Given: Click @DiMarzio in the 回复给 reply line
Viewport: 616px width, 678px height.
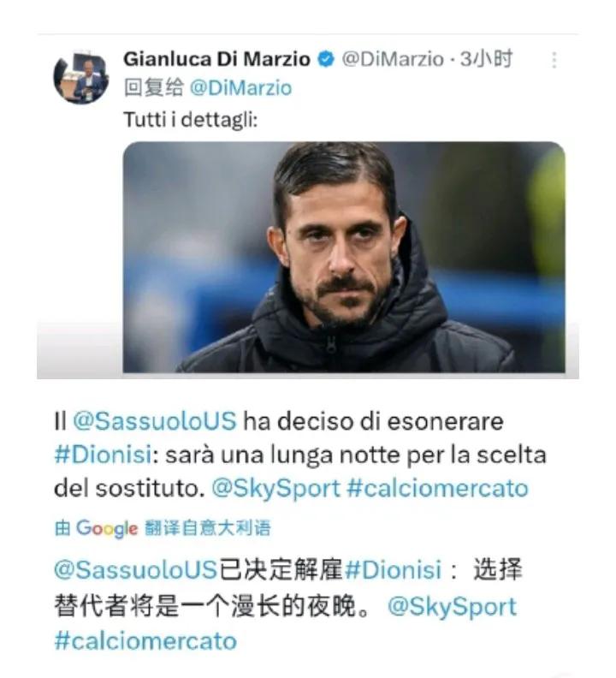Looking at the screenshot, I should (x=240, y=88).
